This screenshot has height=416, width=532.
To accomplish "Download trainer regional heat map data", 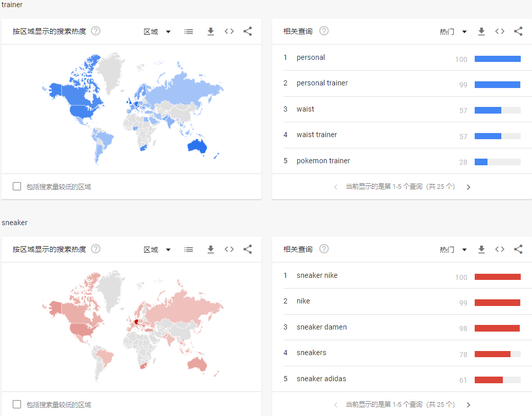I will point(210,31).
